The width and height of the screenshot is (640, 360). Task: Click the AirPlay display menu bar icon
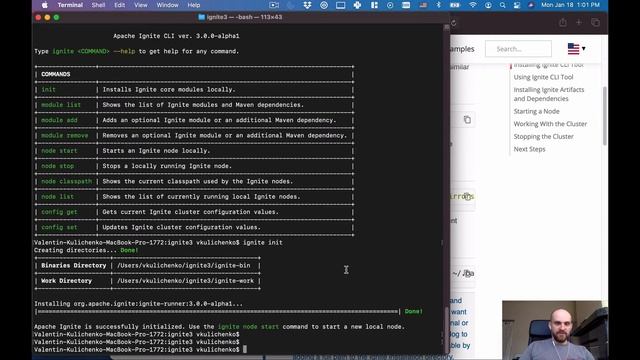tap(340, 5)
